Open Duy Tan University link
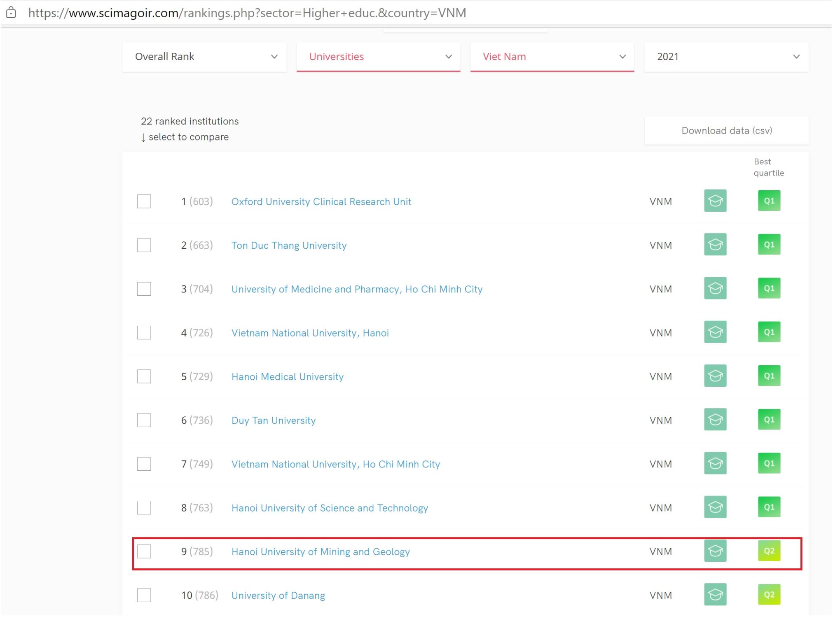Screen dimensions: 840x619 (274, 420)
